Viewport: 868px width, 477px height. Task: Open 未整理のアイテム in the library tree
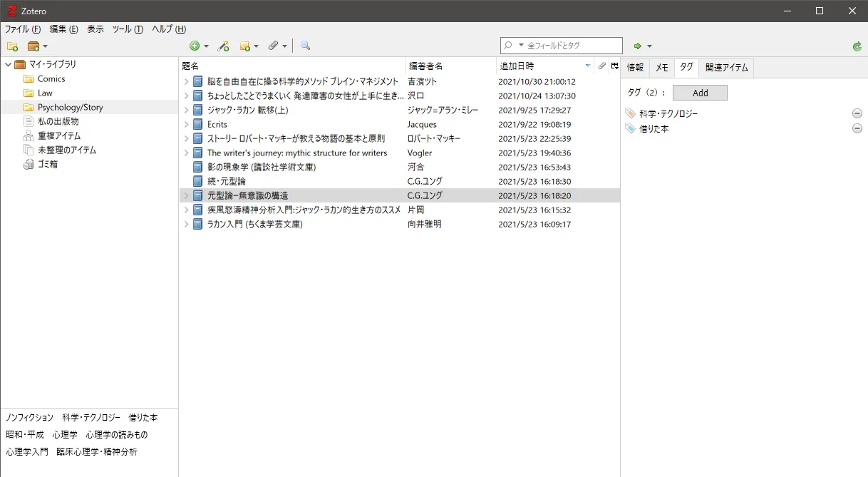[x=66, y=150]
